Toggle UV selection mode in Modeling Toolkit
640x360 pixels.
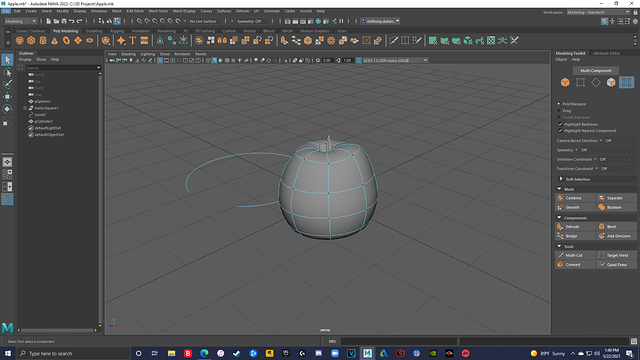click(627, 82)
